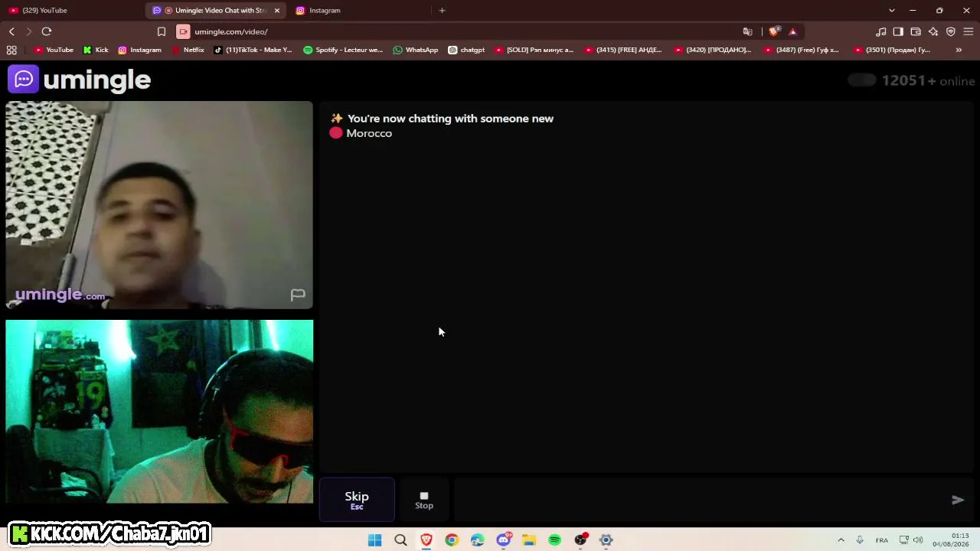Reload the Umingle page

pos(47,31)
